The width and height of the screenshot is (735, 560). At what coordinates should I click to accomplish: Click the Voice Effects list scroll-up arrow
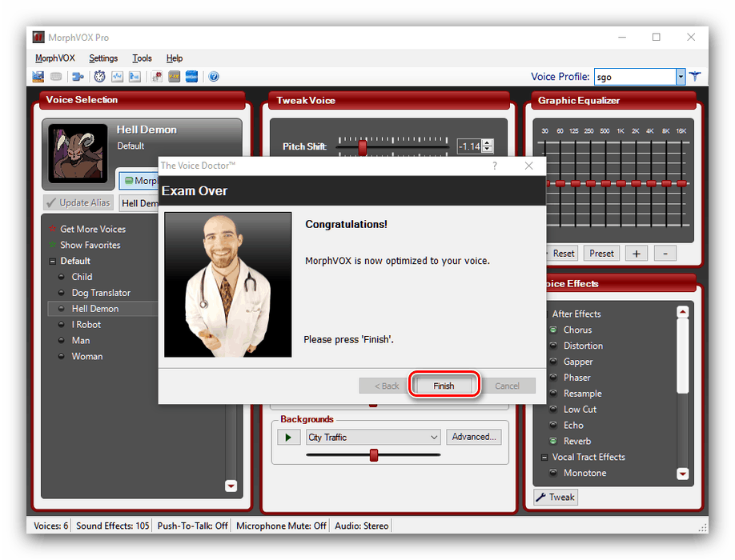[682, 312]
